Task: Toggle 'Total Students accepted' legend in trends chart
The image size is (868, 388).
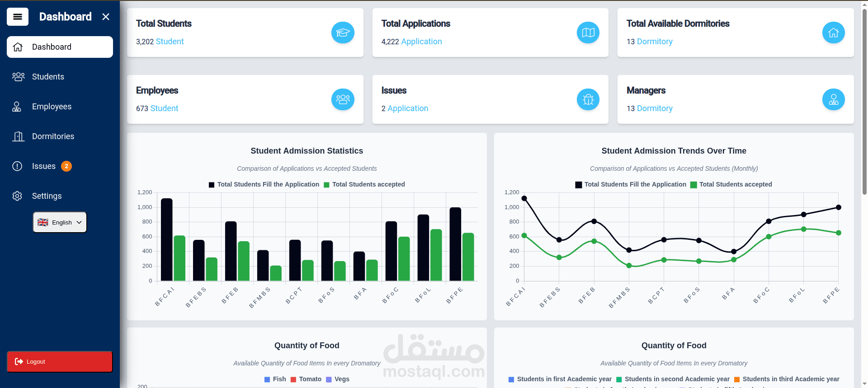Action: click(731, 184)
